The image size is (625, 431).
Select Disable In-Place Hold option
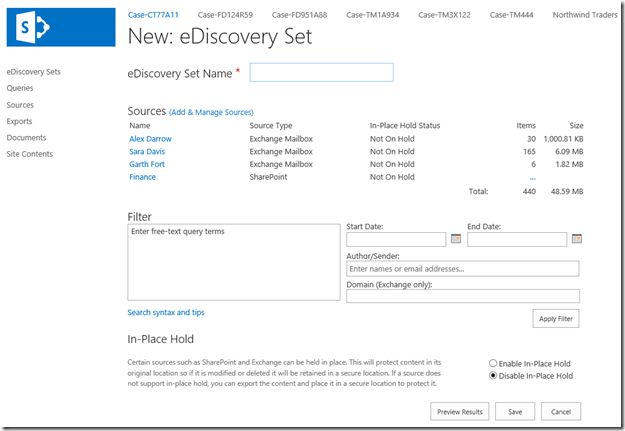(x=493, y=376)
